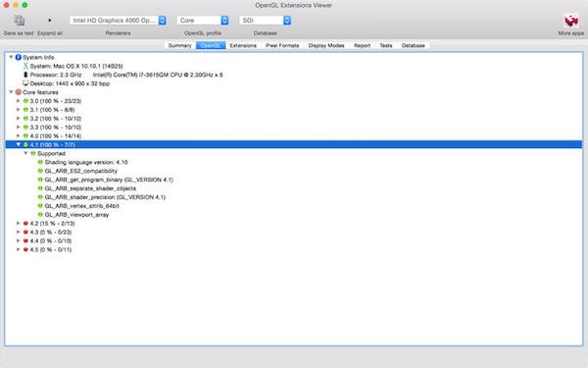
Task: Click green status icon beside 3.2 row
Action: pos(25,119)
